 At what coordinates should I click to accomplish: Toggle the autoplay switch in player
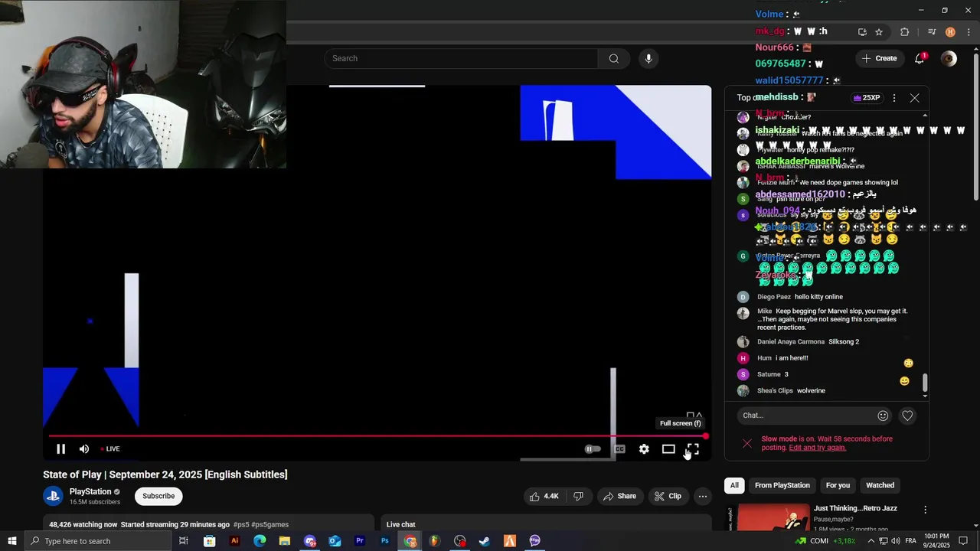[593, 449]
